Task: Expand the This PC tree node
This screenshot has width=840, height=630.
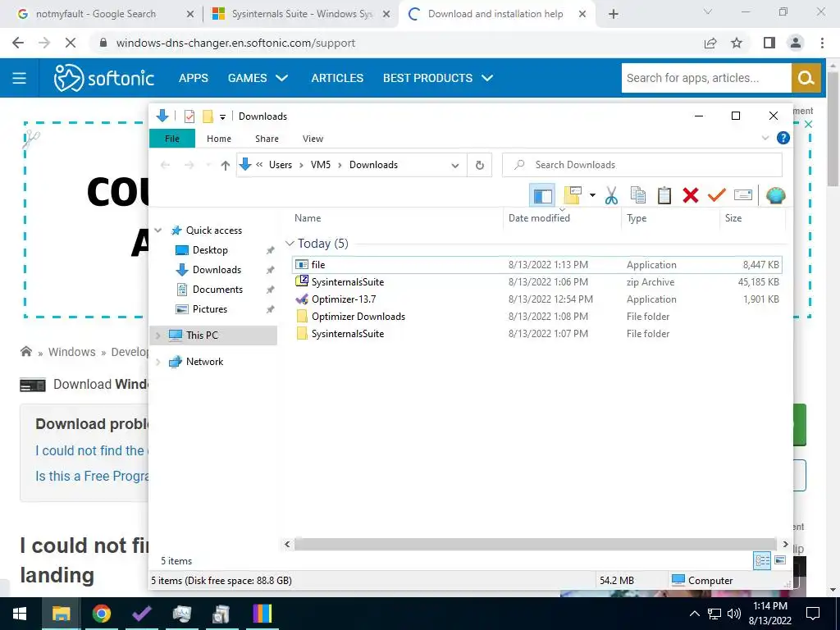Action: pyautogui.click(x=158, y=336)
